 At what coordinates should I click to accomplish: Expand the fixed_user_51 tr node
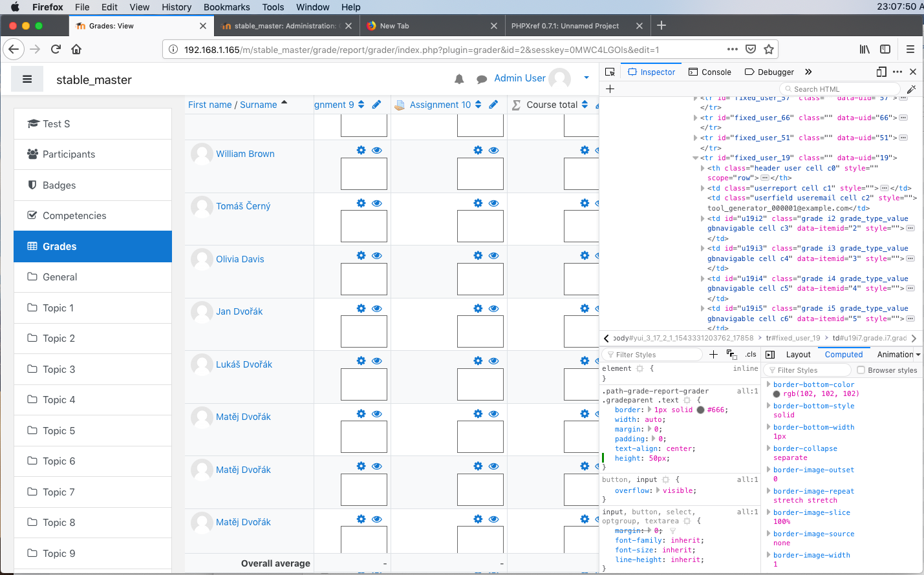[695, 138]
